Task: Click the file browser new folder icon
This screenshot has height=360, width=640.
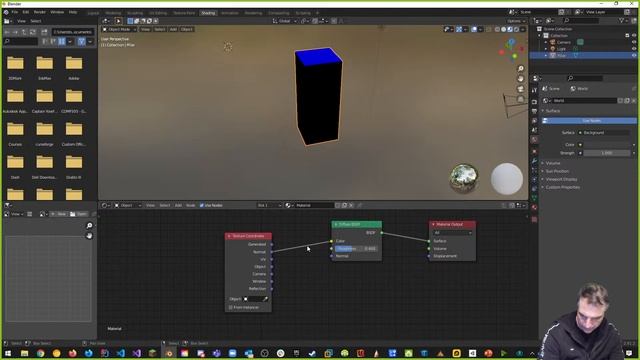Action: tap(44, 31)
